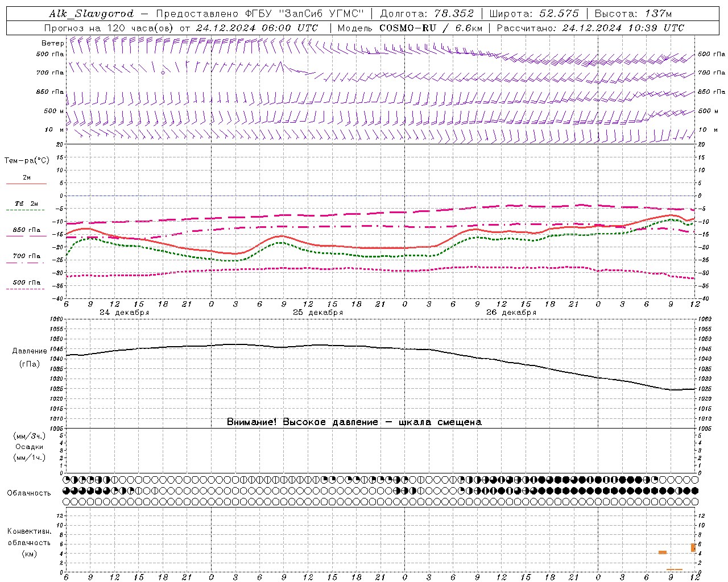Click the station name Alk_Slavgorod

click(x=92, y=14)
